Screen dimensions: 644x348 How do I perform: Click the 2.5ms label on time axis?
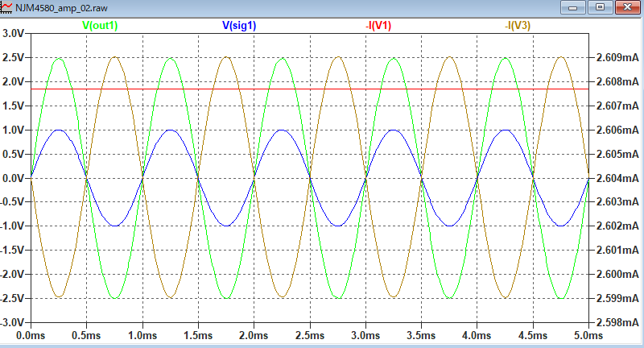point(310,334)
